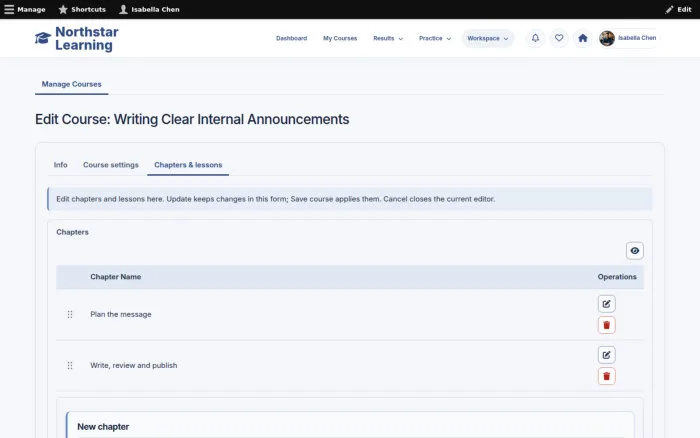
Task: Expand the Workspace dropdown menu
Action: pos(488,38)
